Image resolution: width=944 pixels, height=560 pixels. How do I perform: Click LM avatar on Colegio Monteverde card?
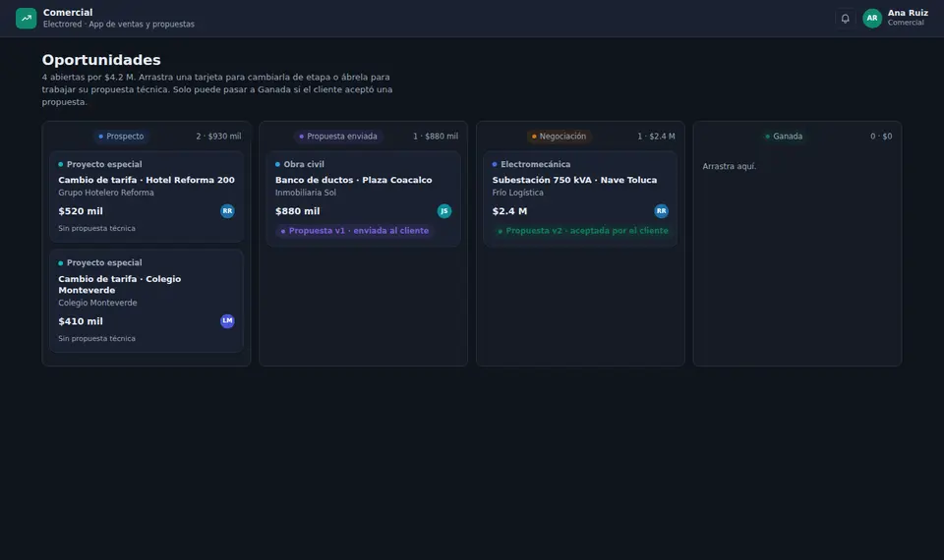click(x=227, y=321)
